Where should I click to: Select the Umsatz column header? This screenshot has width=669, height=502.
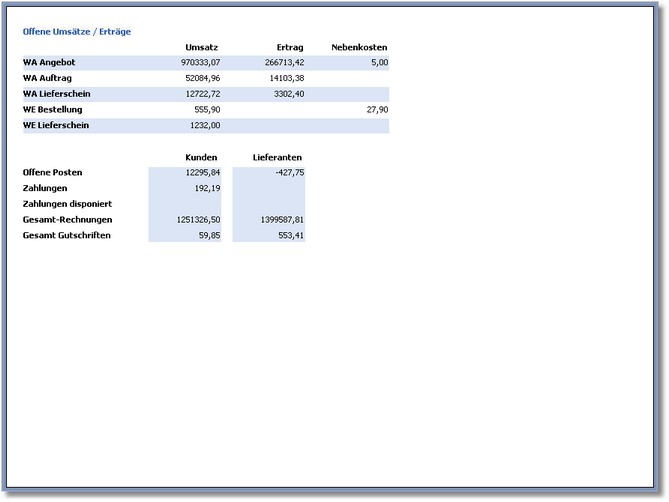point(202,47)
